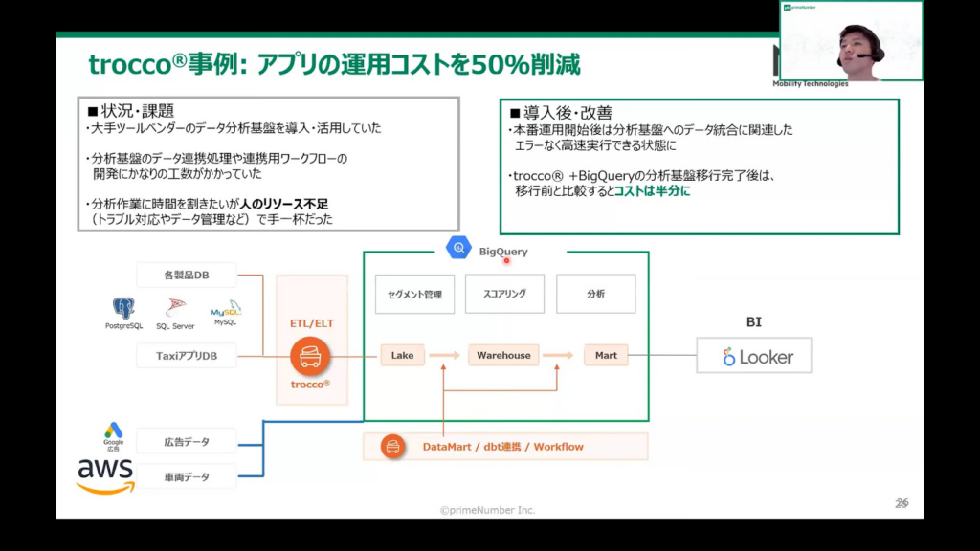This screenshot has width=980, height=551.
Task: Click the Warehouse stage box
Action: click(x=503, y=355)
